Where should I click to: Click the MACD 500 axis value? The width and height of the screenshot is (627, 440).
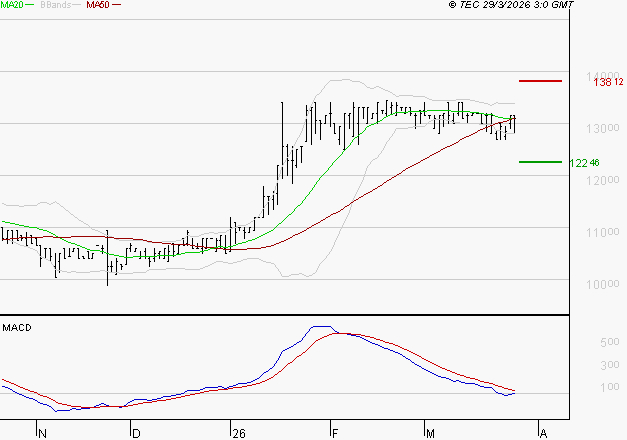click(610, 342)
